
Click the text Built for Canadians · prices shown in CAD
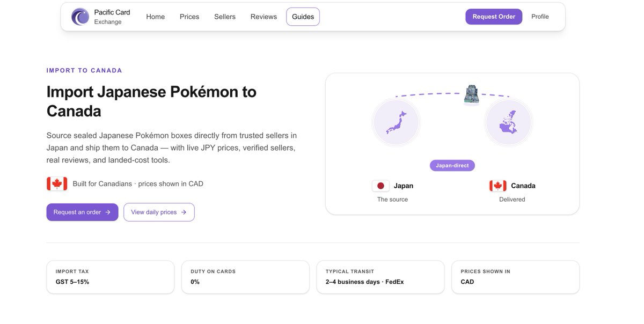(x=138, y=183)
